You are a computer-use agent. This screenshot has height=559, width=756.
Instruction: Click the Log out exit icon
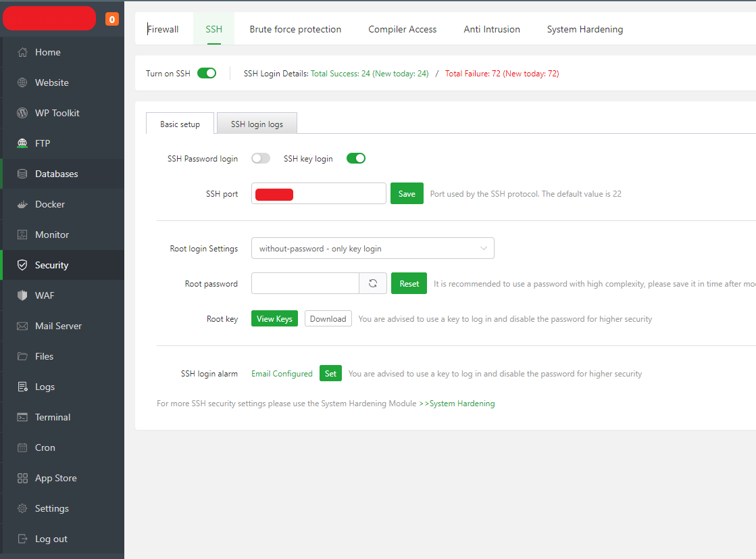click(x=22, y=538)
